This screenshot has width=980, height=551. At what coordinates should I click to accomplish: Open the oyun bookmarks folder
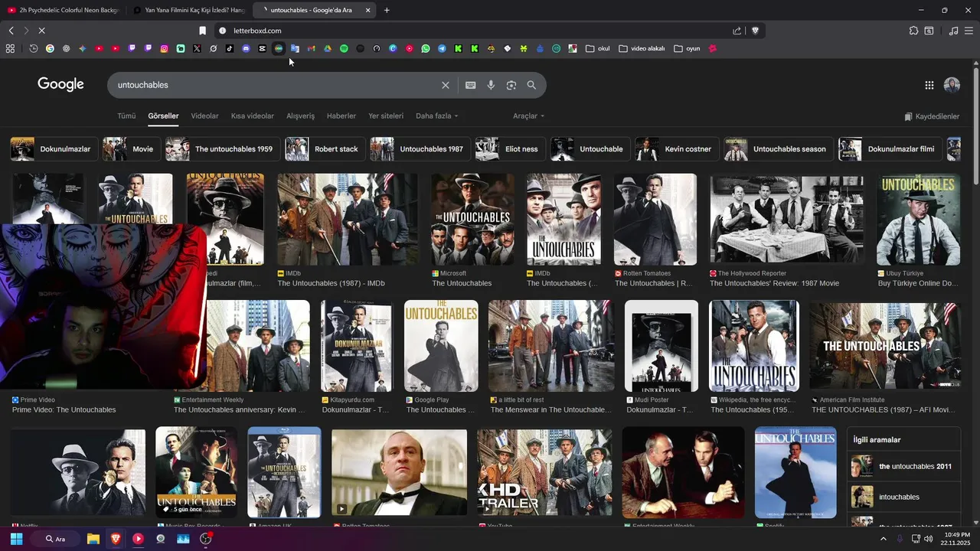point(688,48)
